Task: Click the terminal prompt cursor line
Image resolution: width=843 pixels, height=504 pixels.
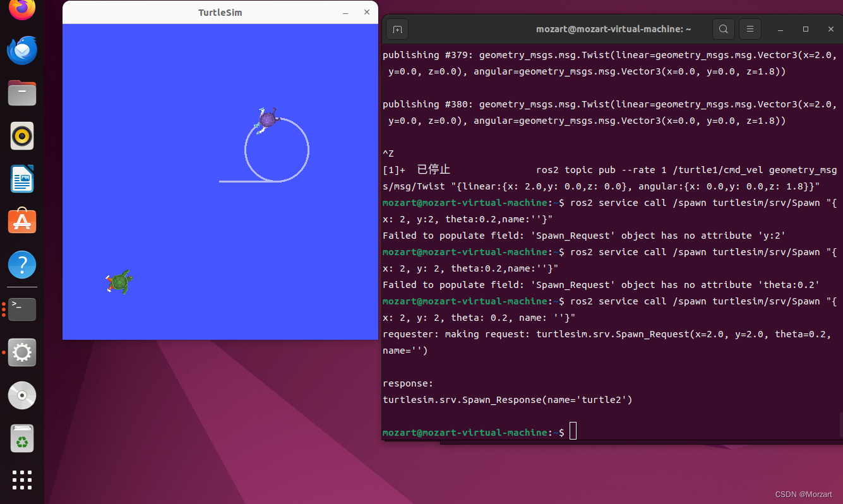Action: tap(479, 433)
